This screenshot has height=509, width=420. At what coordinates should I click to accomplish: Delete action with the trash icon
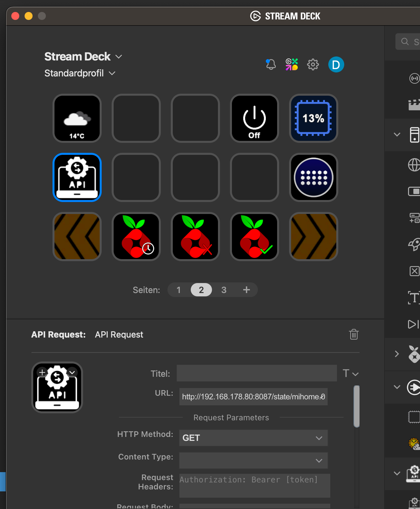pyautogui.click(x=354, y=334)
